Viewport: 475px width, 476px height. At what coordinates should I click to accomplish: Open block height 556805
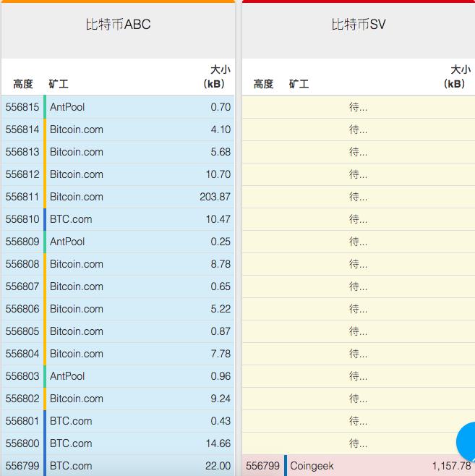22,331
